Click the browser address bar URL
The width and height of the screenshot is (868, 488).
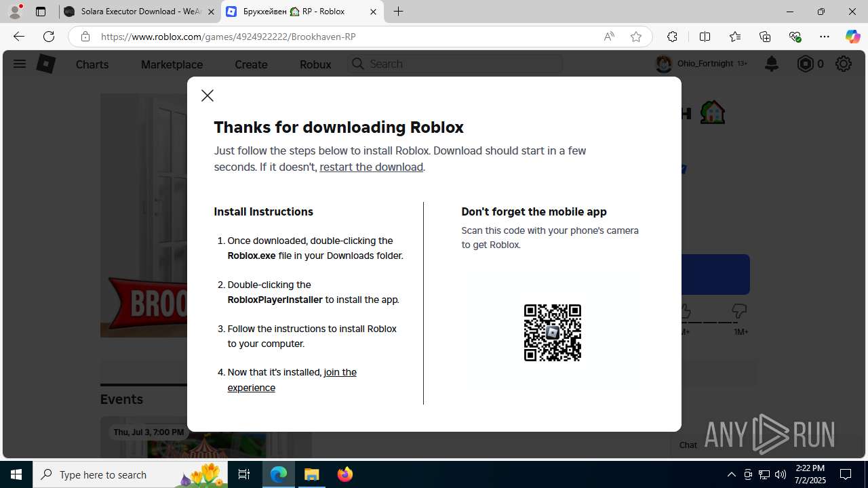pyautogui.click(x=229, y=37)
